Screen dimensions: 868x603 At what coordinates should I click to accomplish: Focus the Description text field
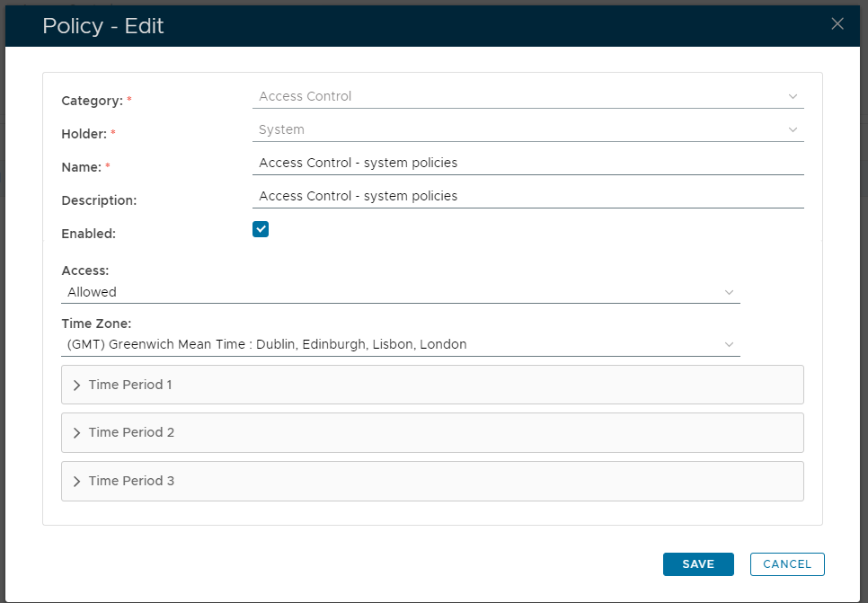[x=527, y=196]
